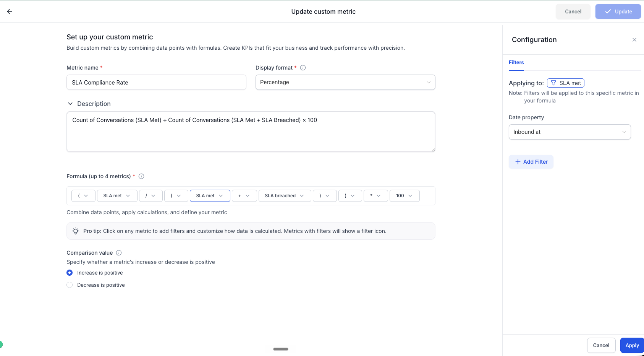Click the plus icon beside Add Filter
Image resolution: width=644 pixels, height=356 pixels.
coord(518,162)
